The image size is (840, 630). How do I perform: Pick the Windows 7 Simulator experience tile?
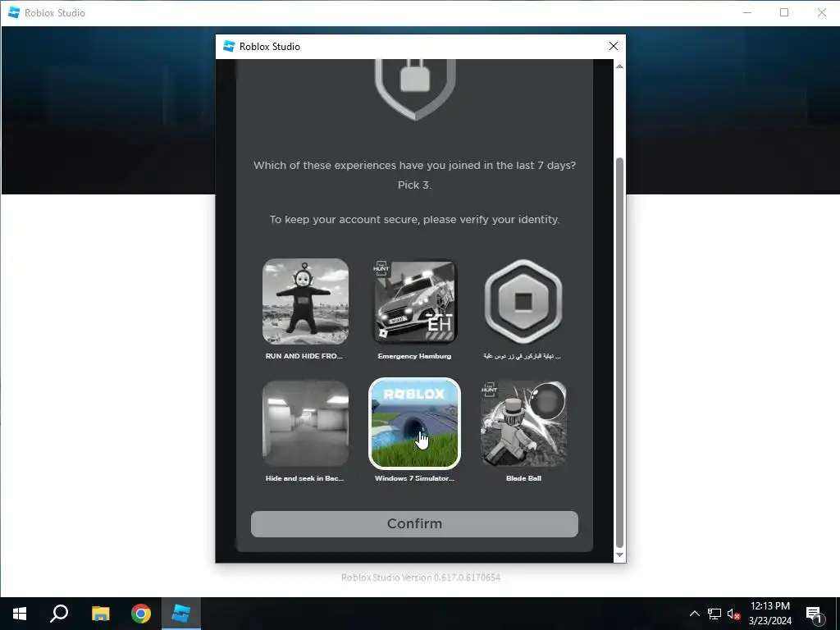pyautogui.click(x=414, y=423)
